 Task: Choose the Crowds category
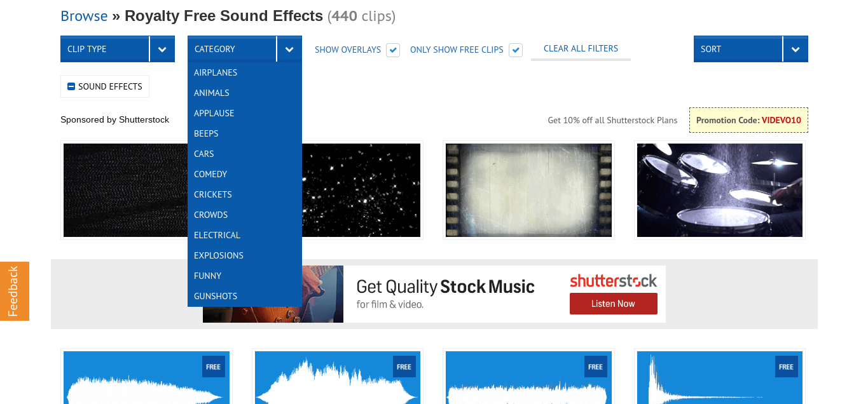tap(245, 215)
